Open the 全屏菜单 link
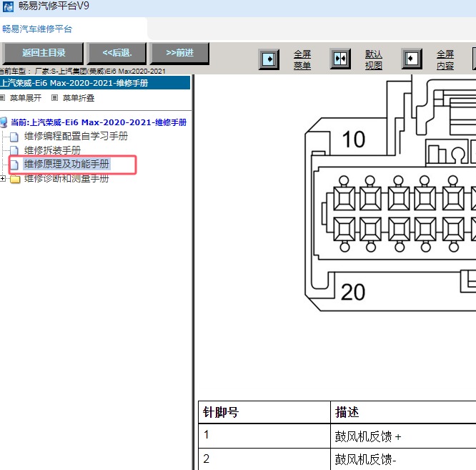Screen dimensions: 476x470 [302, 60]
